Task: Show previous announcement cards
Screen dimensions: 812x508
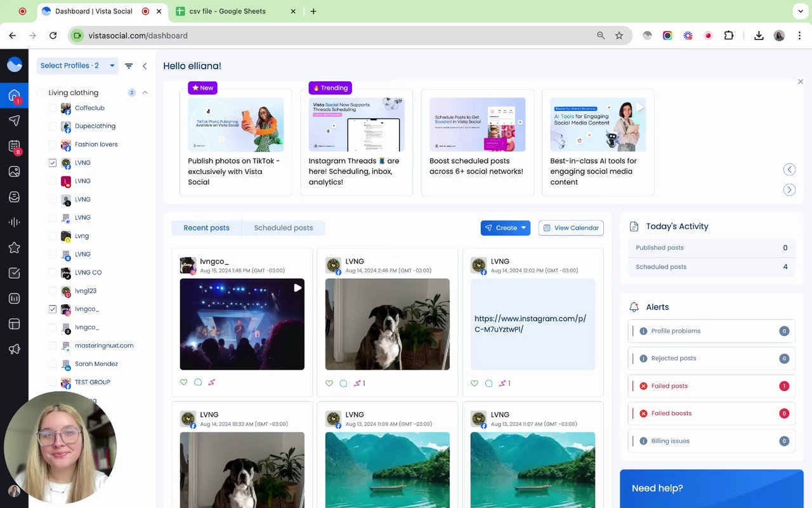Action: click(x=789, y=169)
